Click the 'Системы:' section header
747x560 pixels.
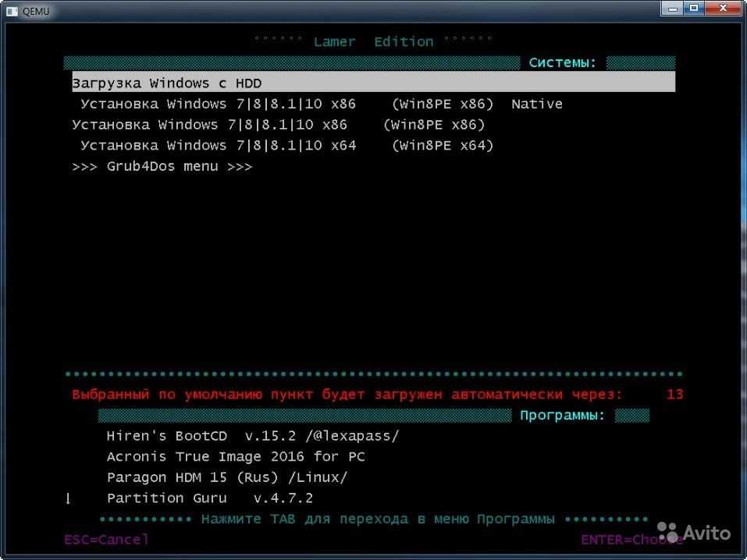coord(563,62)
